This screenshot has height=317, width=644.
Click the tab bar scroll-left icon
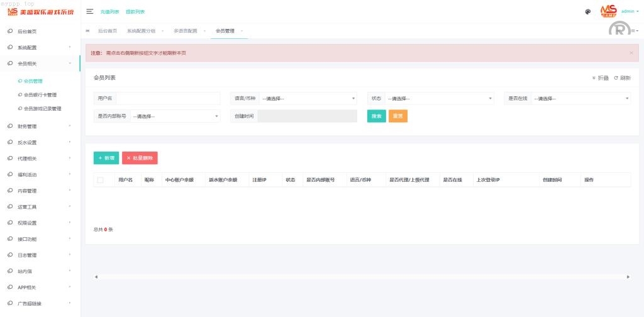(87, 31)
